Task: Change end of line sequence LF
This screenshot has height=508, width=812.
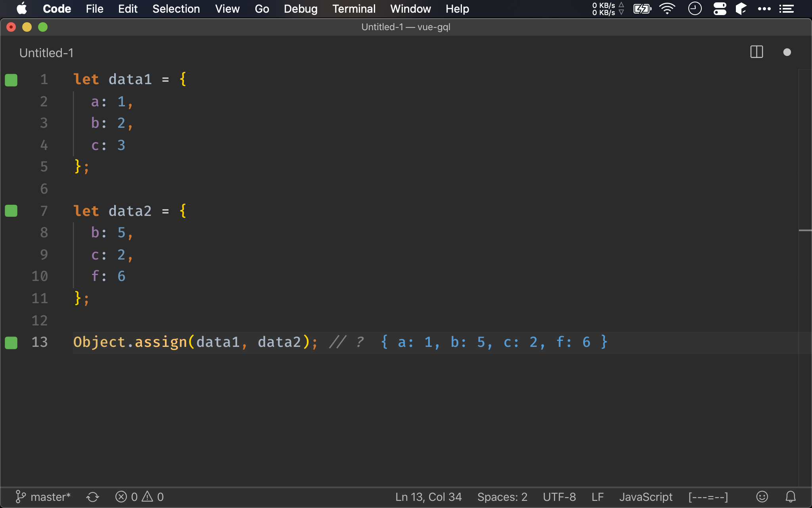Action: (598, 497)
